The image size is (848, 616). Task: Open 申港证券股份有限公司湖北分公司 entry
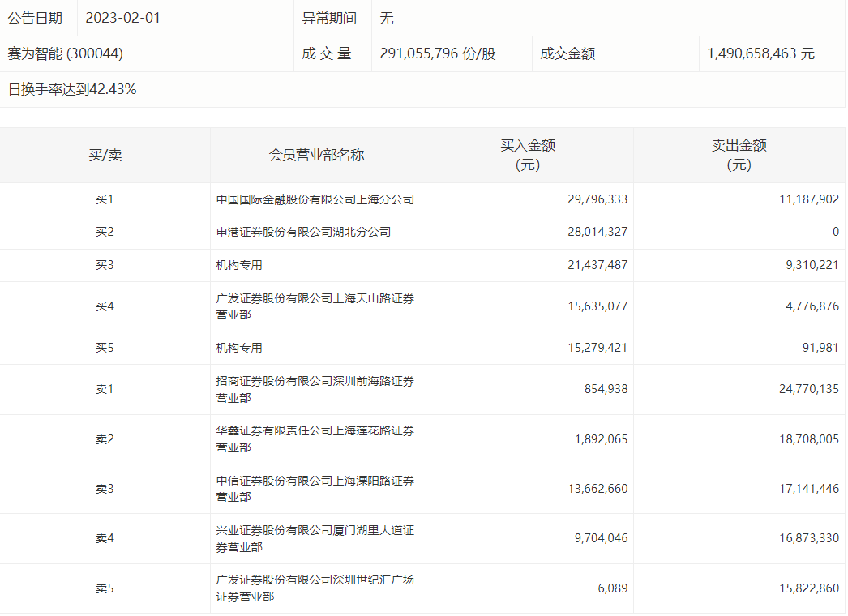[x=303, y=233]
